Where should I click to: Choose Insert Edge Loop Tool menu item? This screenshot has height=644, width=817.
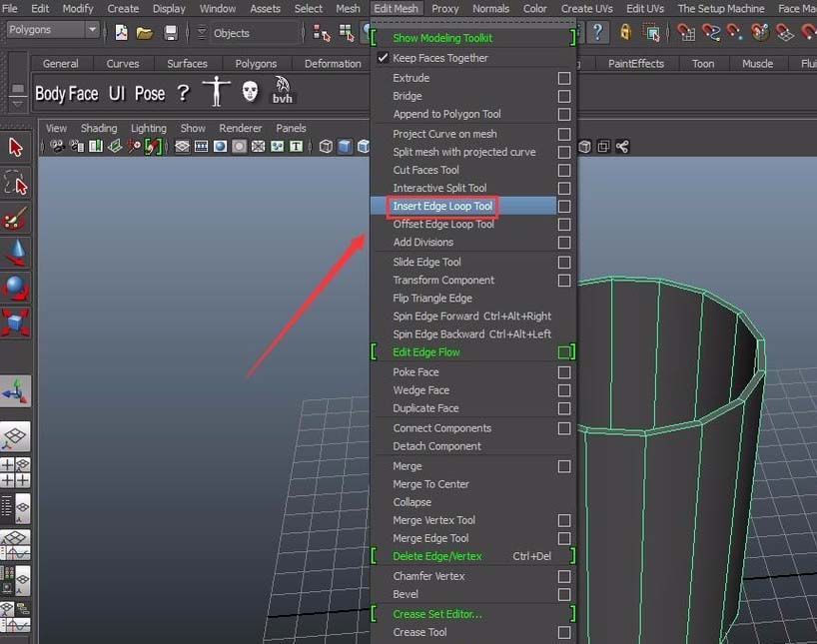443,207
